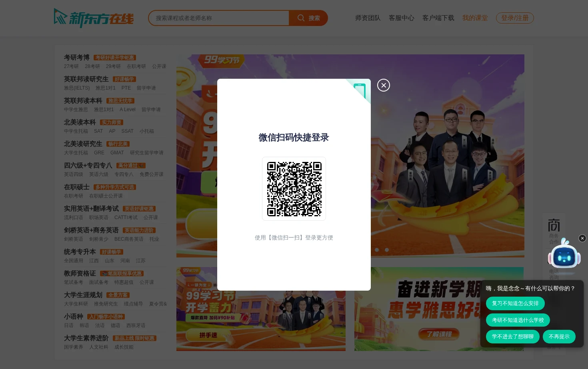Open 客户端下载 page

438,18
